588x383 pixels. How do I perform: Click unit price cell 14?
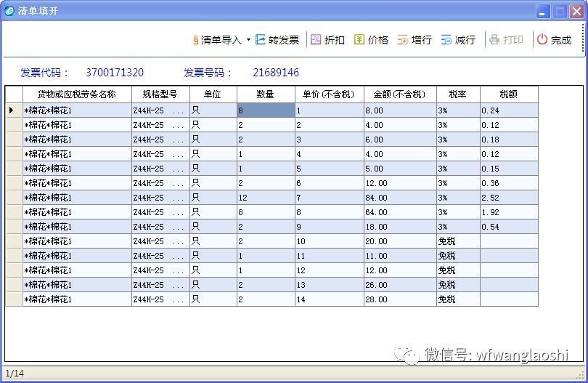330,299
